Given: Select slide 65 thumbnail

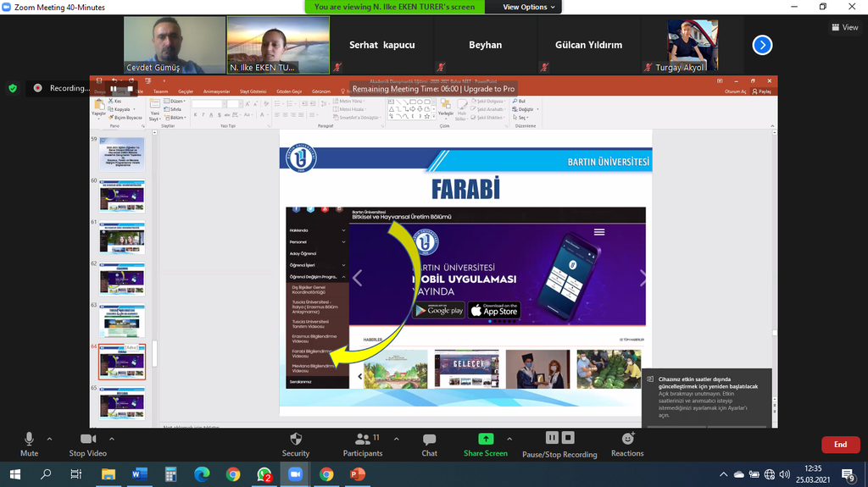Looking at the screenshot, I should pyautogui.click(x=122, y=403).
